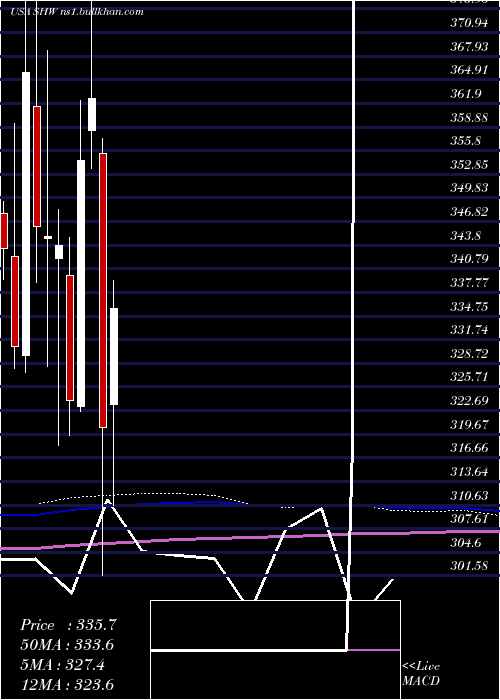This screenshot has height=700, width=500.
Task: Click the 319.67 price axis label
Action: (x=469, y=424)
